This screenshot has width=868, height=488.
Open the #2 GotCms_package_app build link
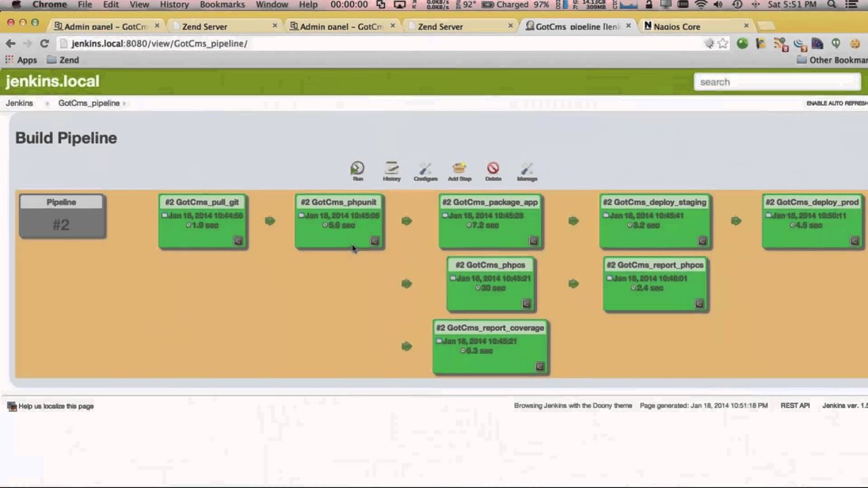click(x=490, y=202)
